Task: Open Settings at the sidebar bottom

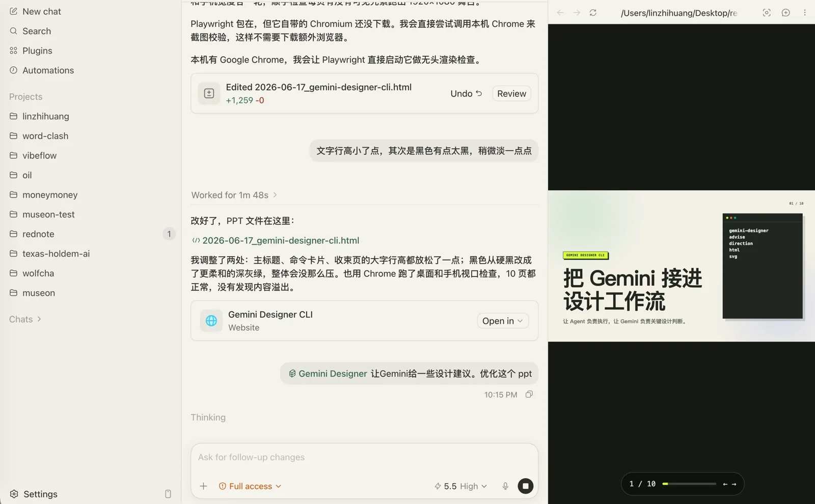Action: pos(34,494)
